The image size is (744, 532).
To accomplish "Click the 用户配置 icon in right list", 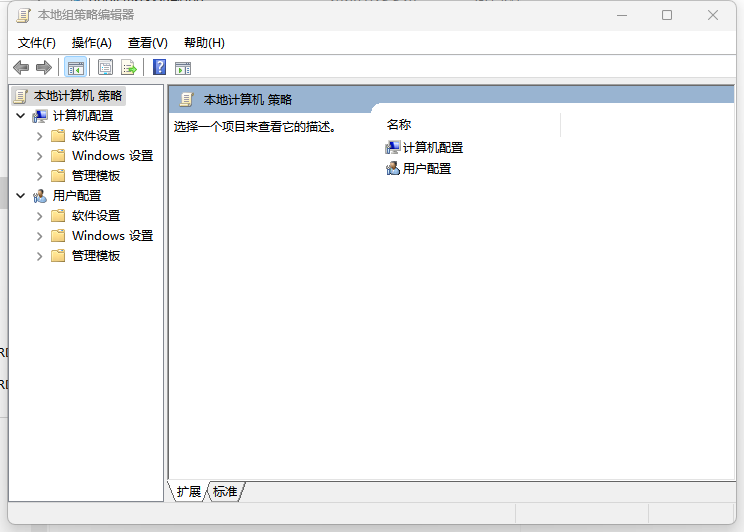I will tap(392, 168).
